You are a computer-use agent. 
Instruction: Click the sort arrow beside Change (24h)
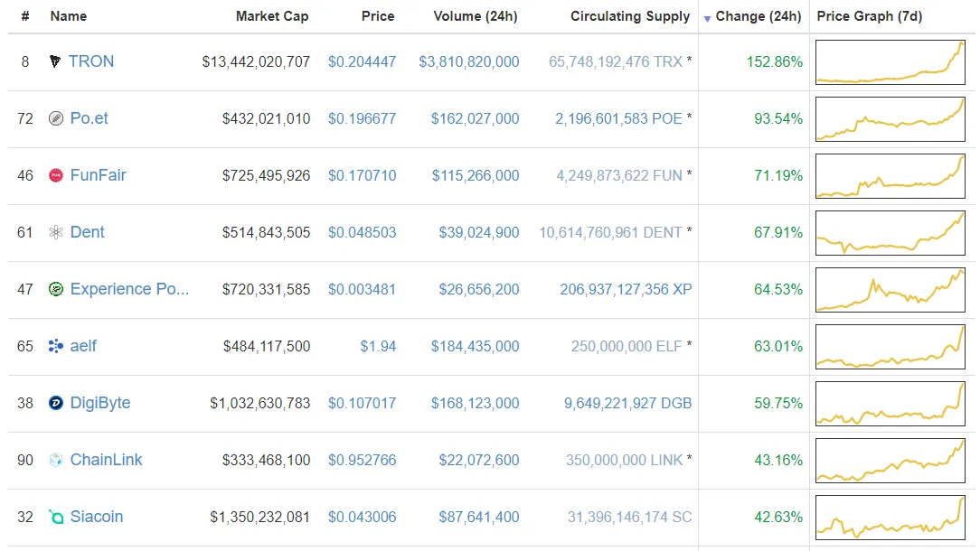tap(707, 19)
